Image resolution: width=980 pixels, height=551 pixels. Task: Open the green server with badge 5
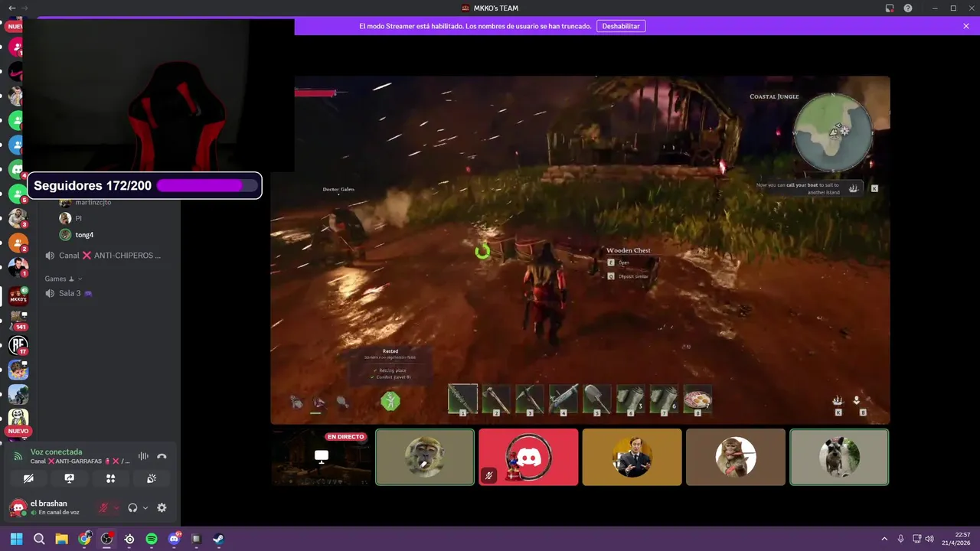pos(17,194)
